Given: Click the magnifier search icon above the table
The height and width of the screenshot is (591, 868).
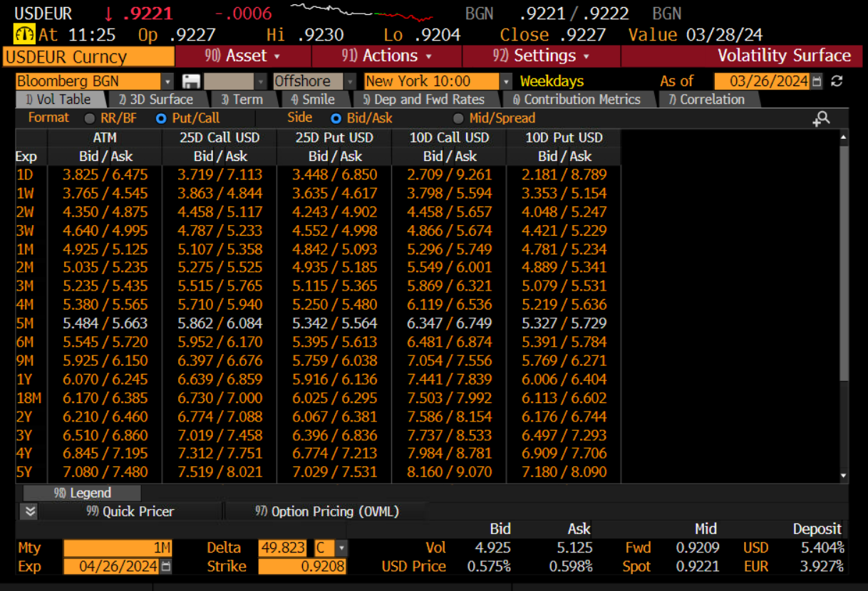Looking at the screenshot, I should pyautogui.click(x=821, y=119).
